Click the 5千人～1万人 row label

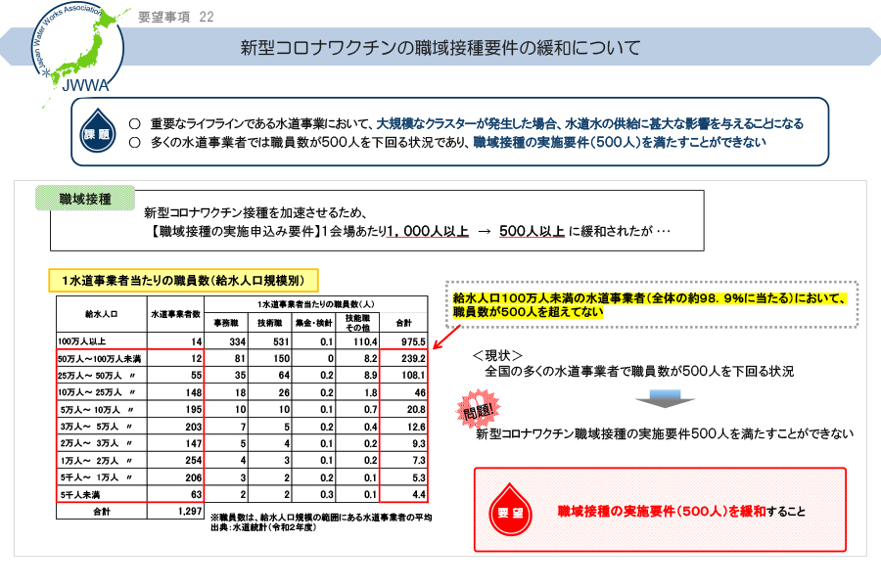[x=96, y=477]
